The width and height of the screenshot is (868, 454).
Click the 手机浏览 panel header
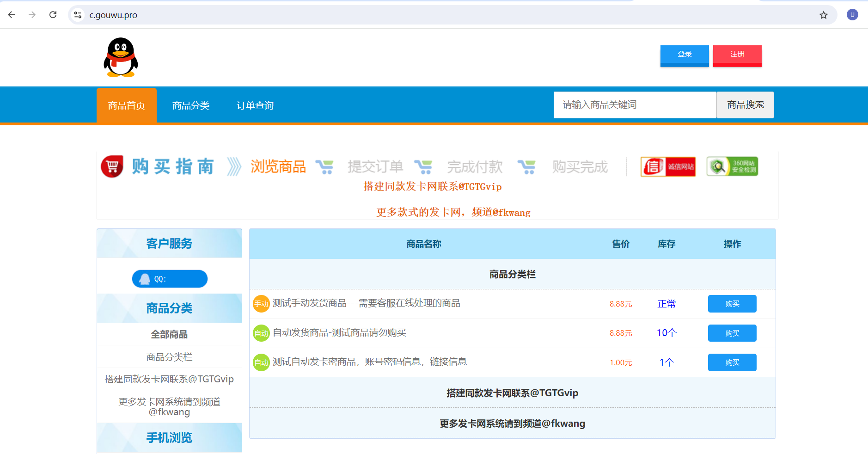click(169, 437)
